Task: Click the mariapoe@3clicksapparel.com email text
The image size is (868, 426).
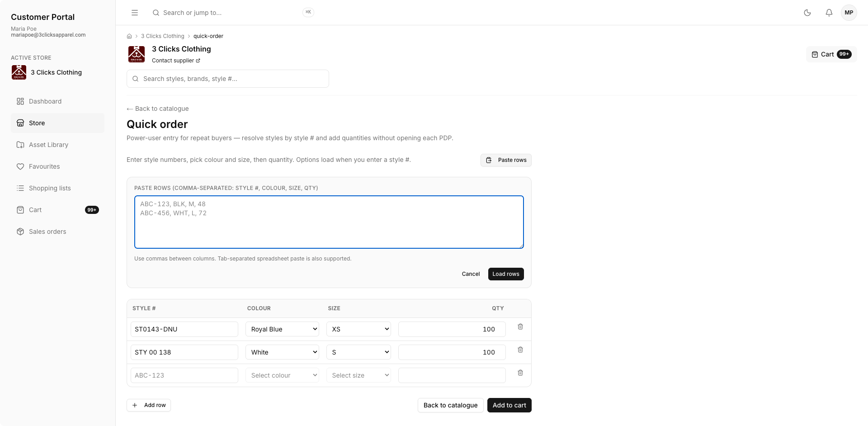Action: (x=48, y=35)
